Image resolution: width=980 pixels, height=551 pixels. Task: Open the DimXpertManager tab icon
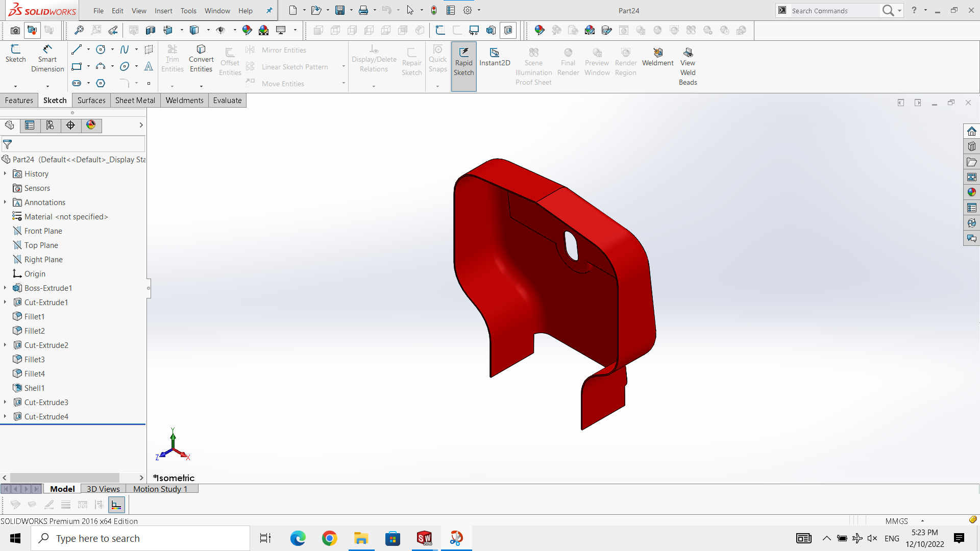pyautogui.click(x=70, y=125)
